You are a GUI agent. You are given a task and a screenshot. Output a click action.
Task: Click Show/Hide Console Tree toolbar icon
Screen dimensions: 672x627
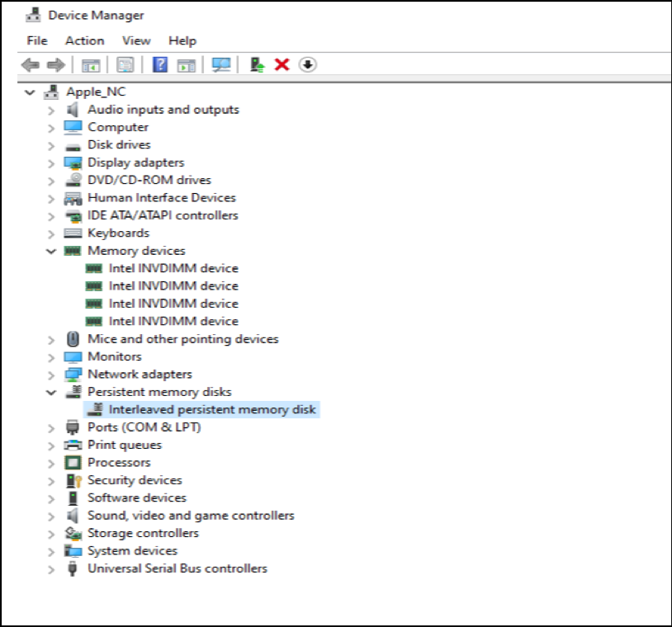pyautogui.click(x=91, y=65)
